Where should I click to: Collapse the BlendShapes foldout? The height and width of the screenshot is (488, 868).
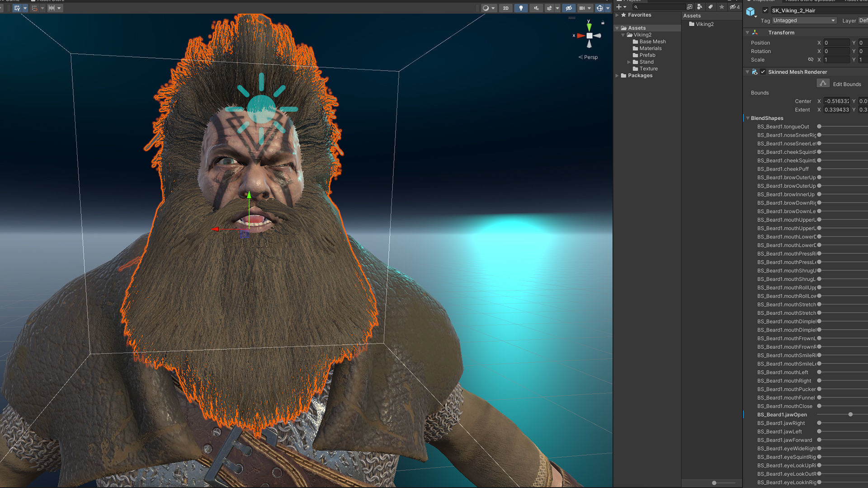748,118
